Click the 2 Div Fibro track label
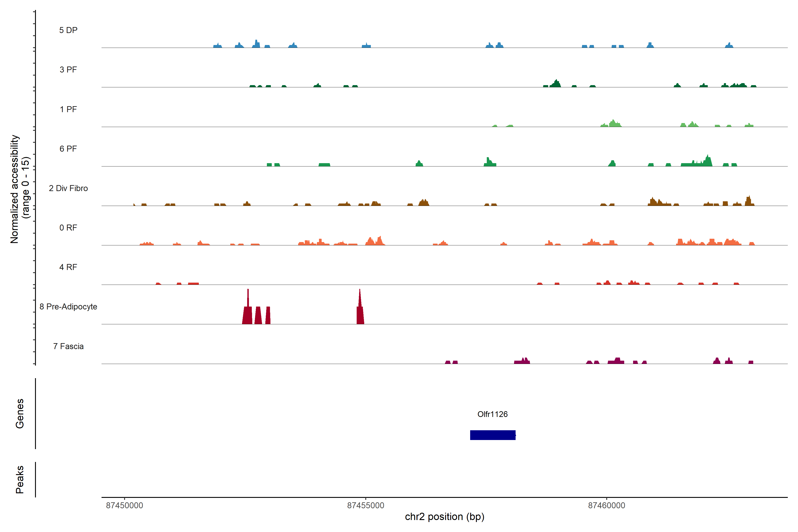 click(68, 188)
